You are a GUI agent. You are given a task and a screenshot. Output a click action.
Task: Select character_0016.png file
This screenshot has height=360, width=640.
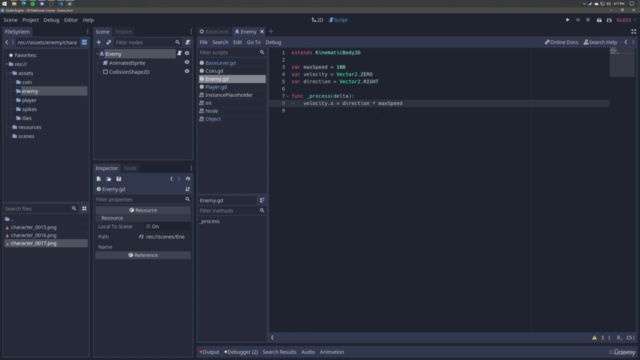[33, 236]
